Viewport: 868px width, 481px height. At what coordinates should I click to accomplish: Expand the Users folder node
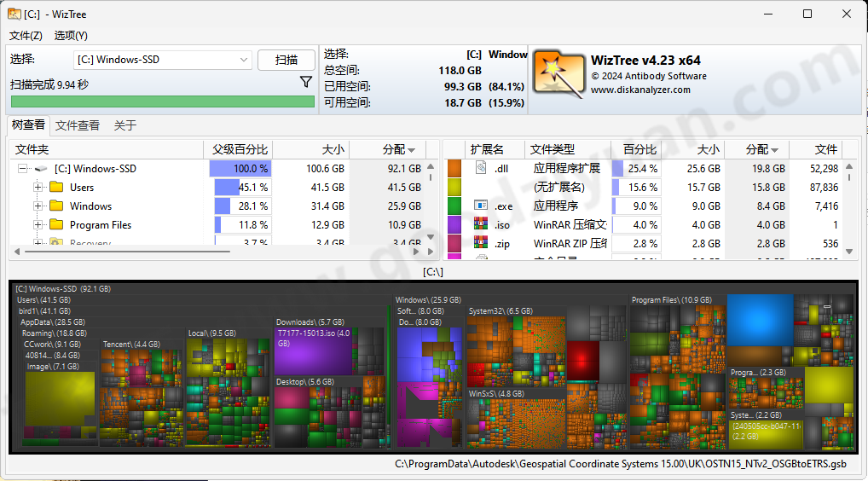(x=38, y=187)
